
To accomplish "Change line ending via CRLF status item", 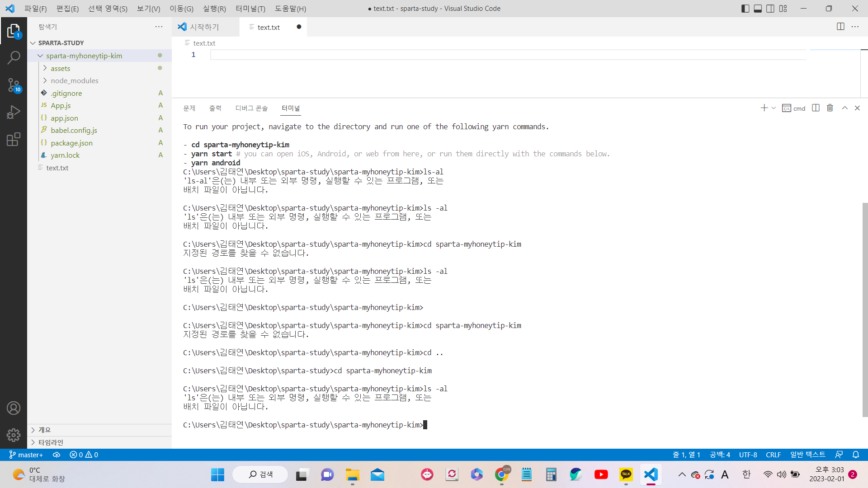I will click(773, 455).
